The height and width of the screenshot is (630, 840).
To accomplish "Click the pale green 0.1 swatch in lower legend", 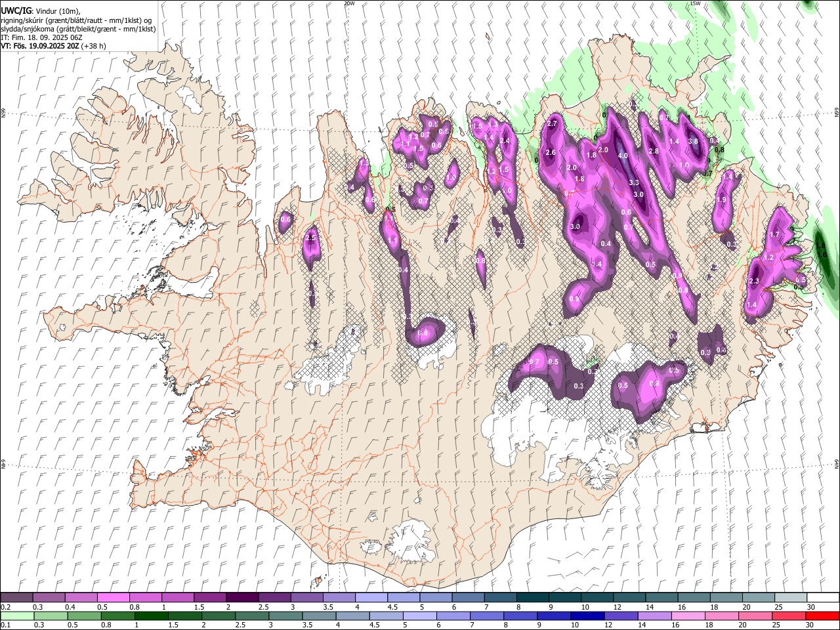I will [x=17, y=616].
